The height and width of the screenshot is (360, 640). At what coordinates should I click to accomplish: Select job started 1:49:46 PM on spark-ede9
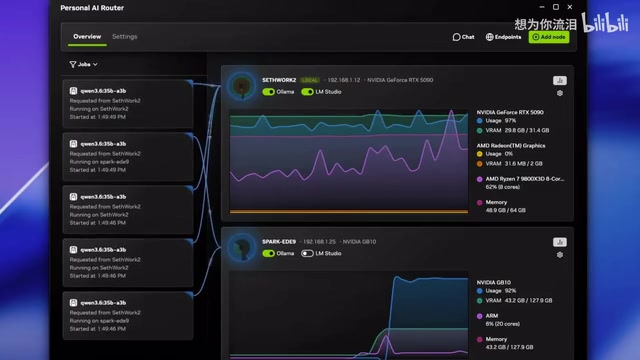[x=128, y=316]
